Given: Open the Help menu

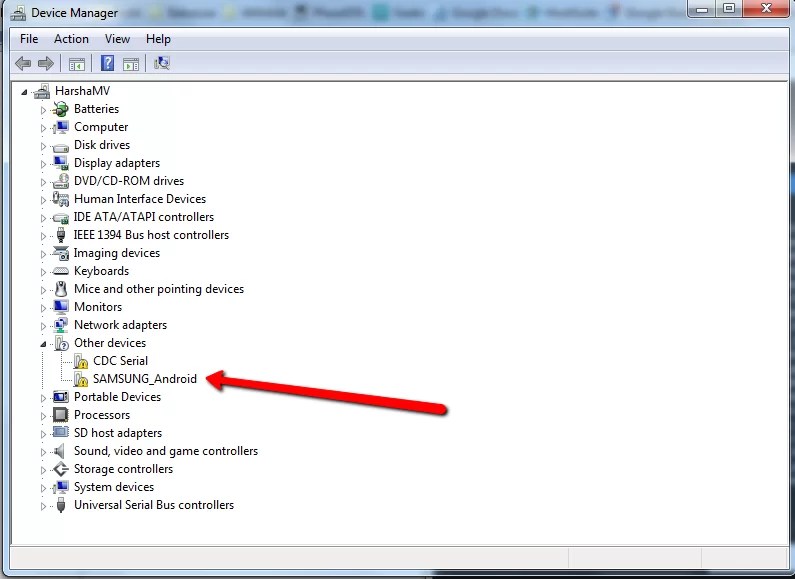Looking at the screenshot, I should tap(158, 39).
